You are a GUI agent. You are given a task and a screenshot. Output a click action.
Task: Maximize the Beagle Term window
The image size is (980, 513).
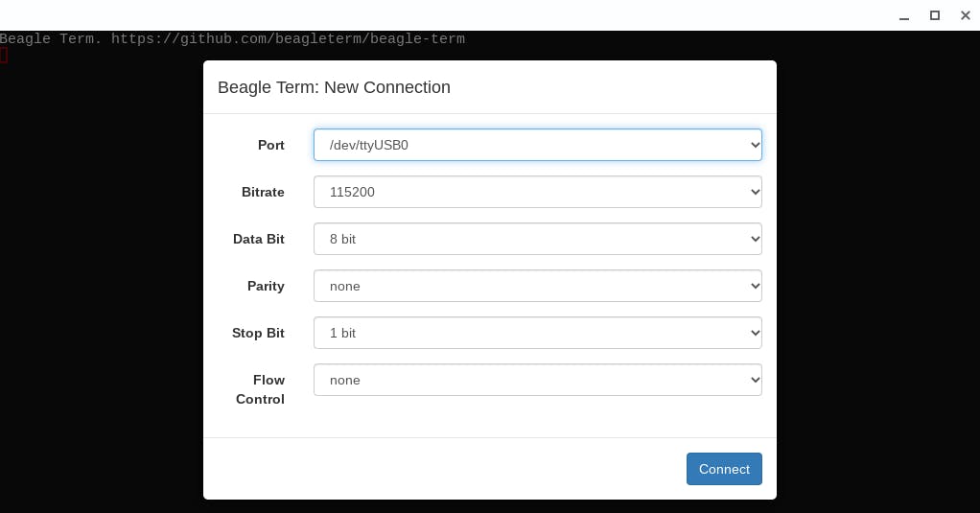935,15
